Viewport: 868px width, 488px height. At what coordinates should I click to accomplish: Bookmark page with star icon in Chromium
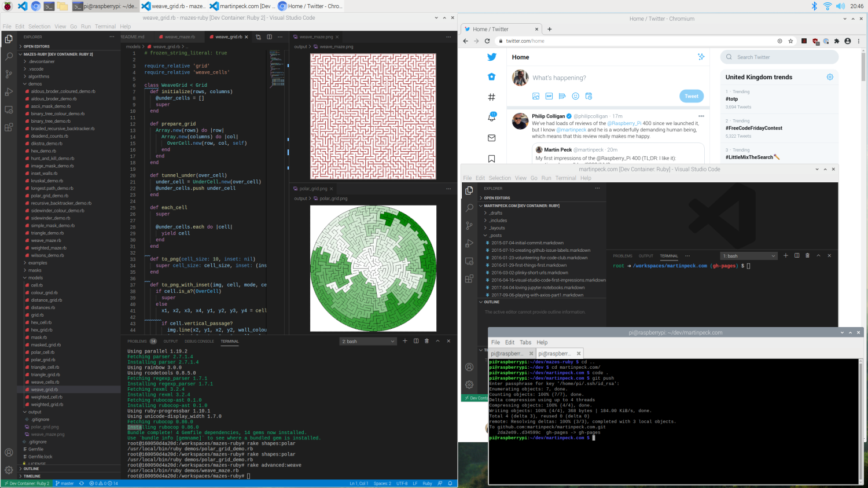790,41
